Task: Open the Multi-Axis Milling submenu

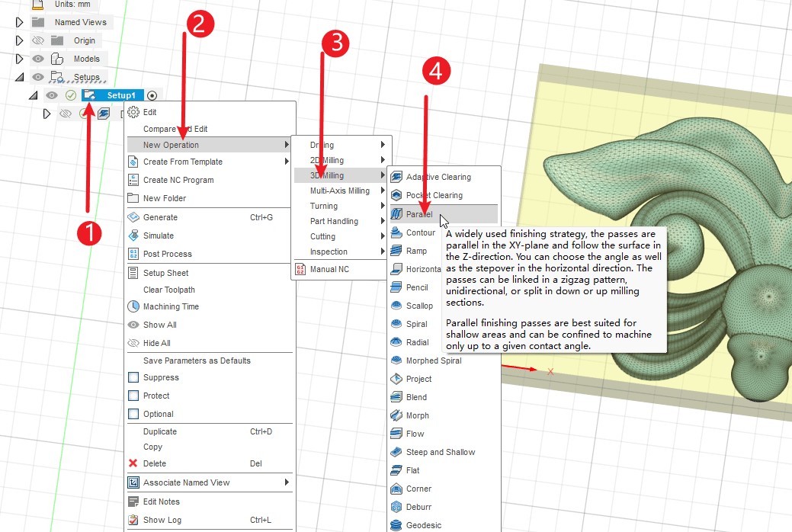Action: click(x=340, y=191)
